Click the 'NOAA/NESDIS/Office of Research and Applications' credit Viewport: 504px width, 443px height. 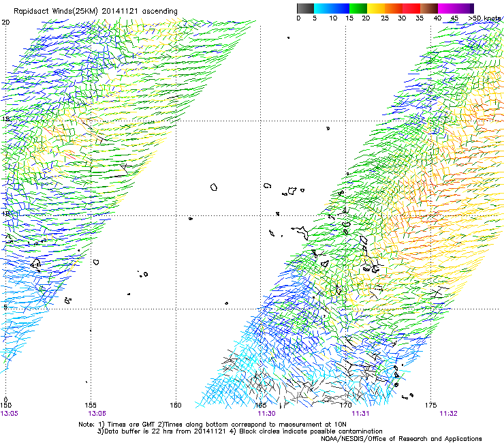[401, 439]
